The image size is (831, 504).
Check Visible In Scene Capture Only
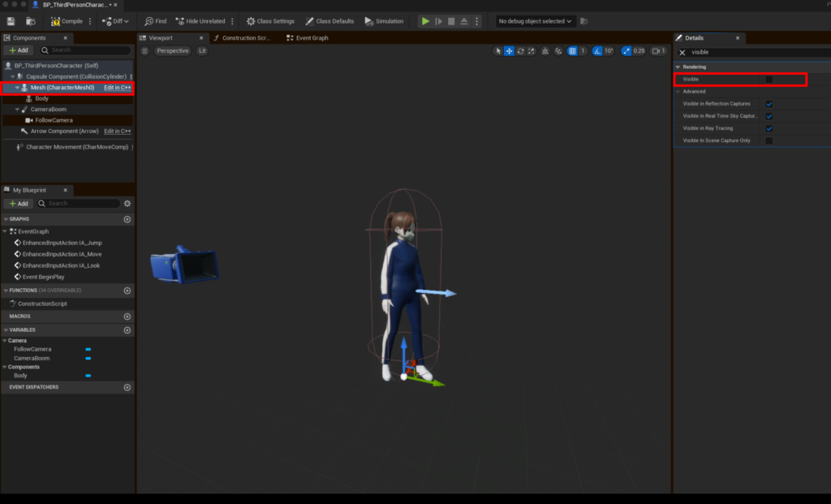[x=769, y=140]
